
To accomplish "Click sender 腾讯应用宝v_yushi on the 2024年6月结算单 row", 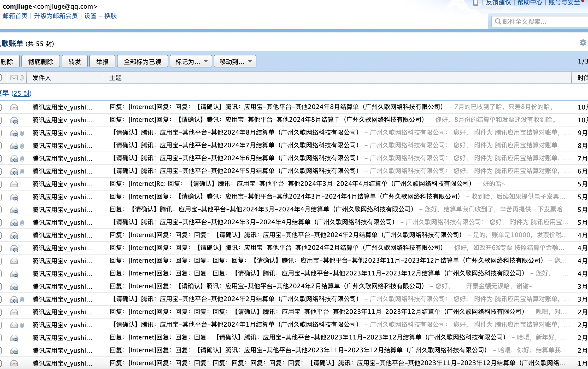I will pos(62,159).
